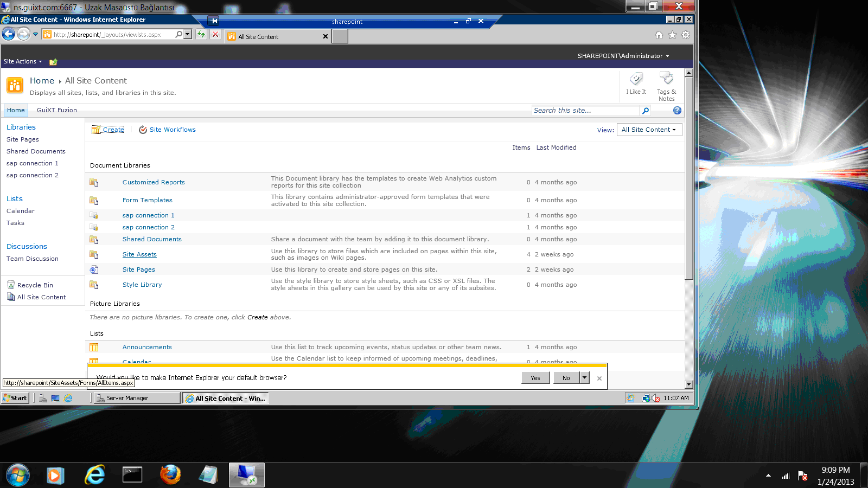868x488 pixels.
Task: Open the IE Tools gear menu
Action: (x=686, y=35)
